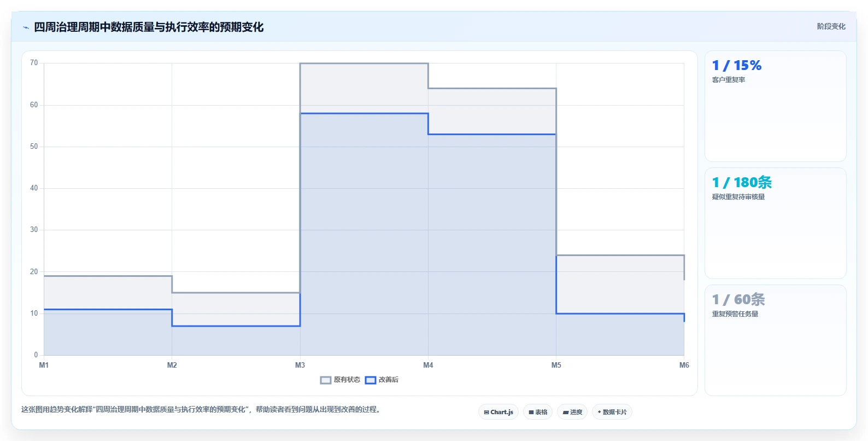Select the 进度 tag

[x=572, y=412]
